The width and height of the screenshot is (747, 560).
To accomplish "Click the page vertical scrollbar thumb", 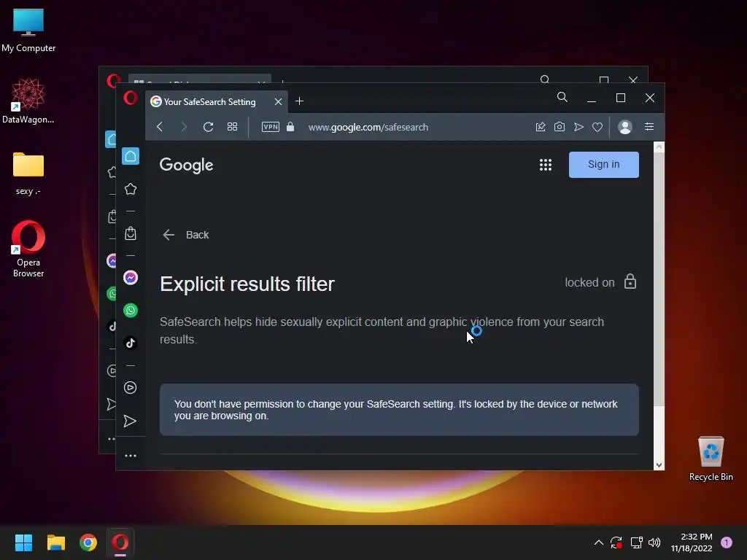I will (659, 279).
